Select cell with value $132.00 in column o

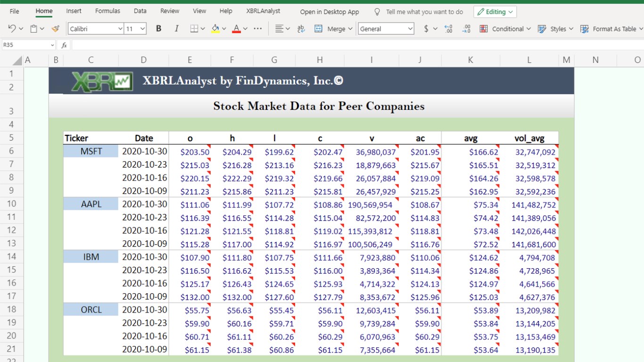190,297
